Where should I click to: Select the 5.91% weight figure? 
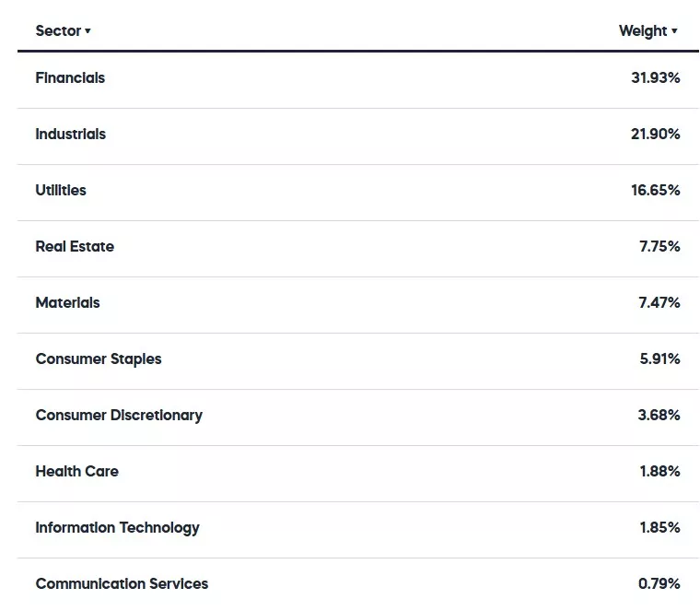coord(659,358)
